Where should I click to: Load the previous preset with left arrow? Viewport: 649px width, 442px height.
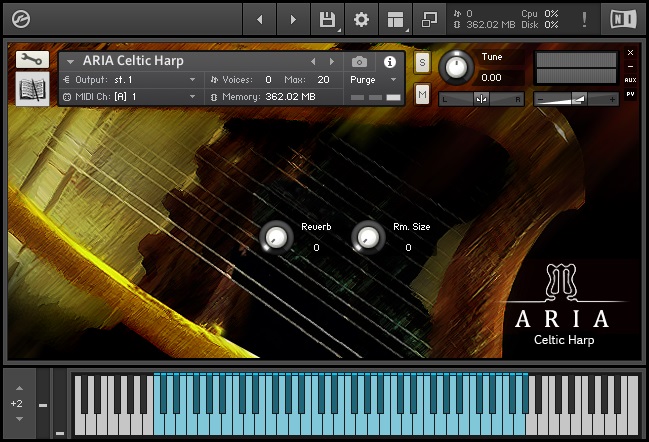point(260,19)
